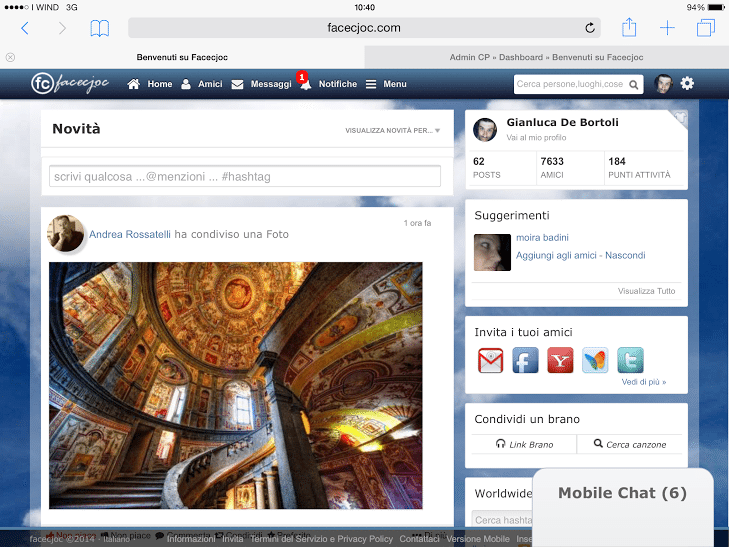
Task: Expand Visualizza novità per dropdown
Action: 392,130
